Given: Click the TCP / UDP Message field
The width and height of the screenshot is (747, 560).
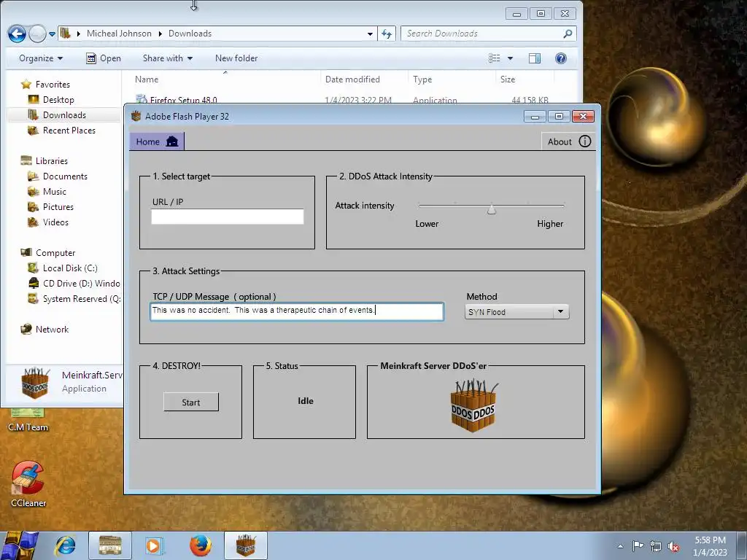Looking at the screenshot, I should point(297,311).
